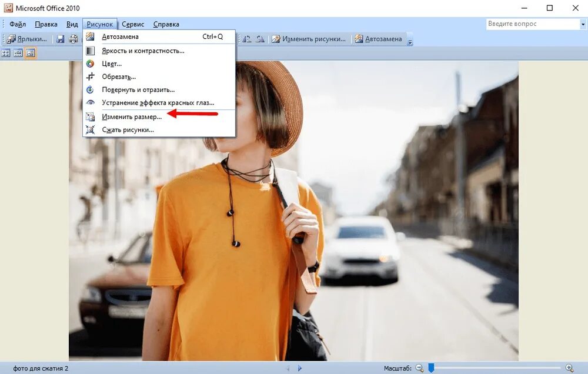Click the brightness and contrast icon

tap(90, 51)
